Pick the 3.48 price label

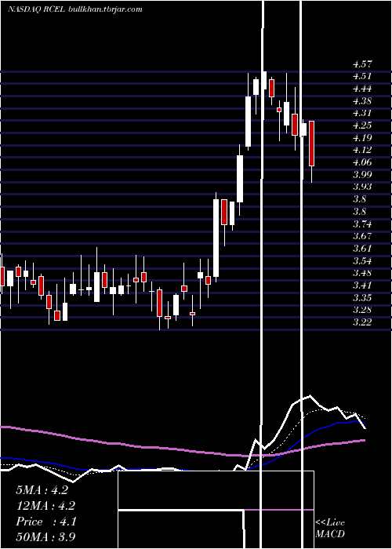click(x=362, y=273)
